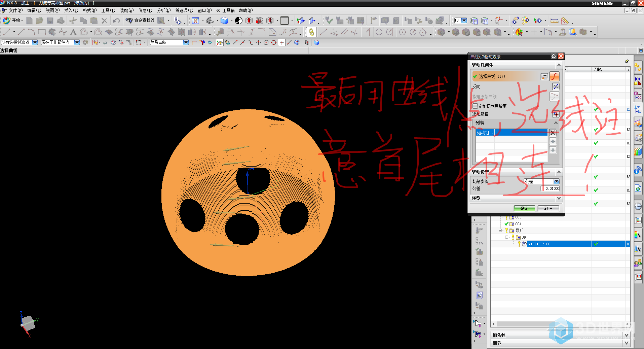The width and height of the screenshot is (644, 349).
Task: Open the 仅在工作部件内 scope dropdown
Action: (x=77, y=42)
